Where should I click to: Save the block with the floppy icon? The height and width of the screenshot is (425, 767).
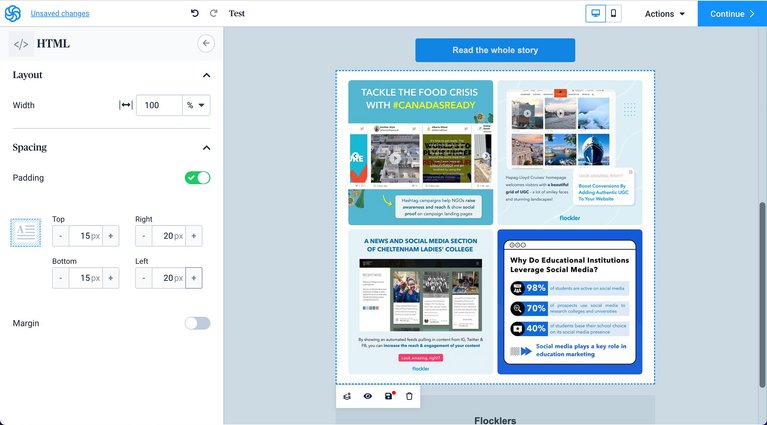(x=389, y=396)
